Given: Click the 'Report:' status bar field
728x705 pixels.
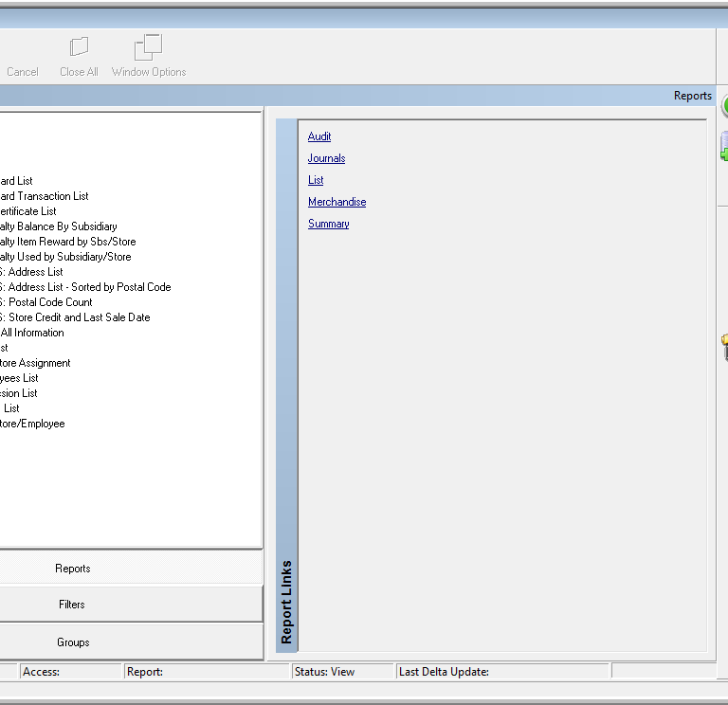Looking at the screenshot, I should pos(206,672).
